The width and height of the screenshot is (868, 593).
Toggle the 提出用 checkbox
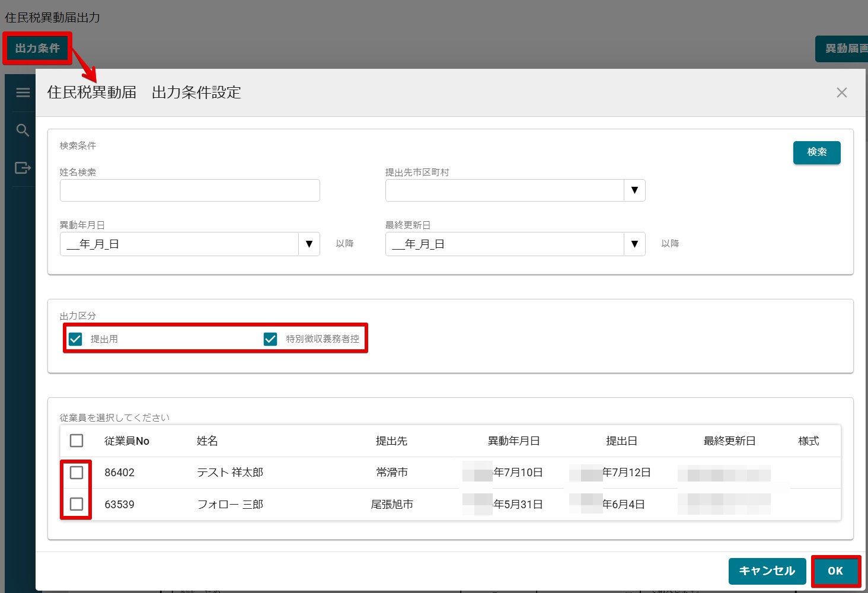pos(75,339)
